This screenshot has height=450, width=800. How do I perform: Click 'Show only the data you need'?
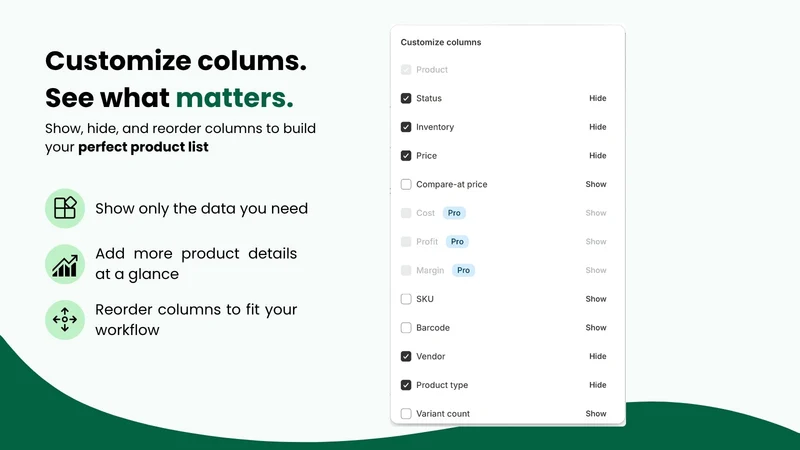point(202,208)
